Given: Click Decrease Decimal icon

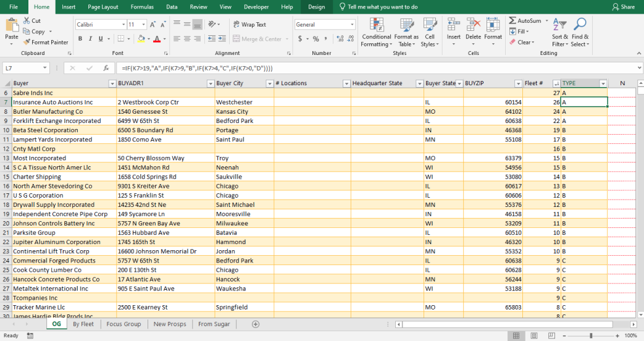Looking at the screenshot, I should pyautogui.click(x=350, y=39).
